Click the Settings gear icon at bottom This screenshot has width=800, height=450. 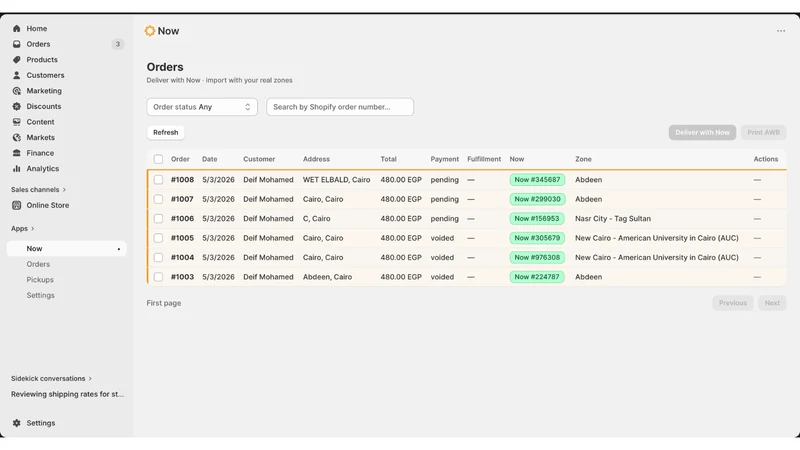pos(16,423)
